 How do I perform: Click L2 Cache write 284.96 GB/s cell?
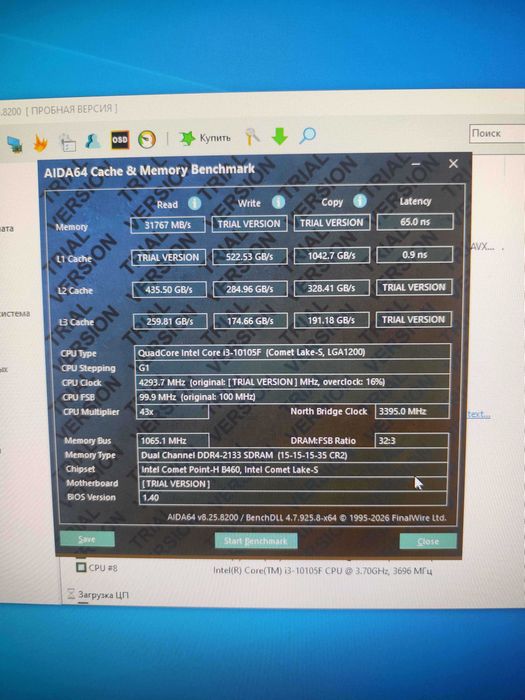(x=250, y=289)
